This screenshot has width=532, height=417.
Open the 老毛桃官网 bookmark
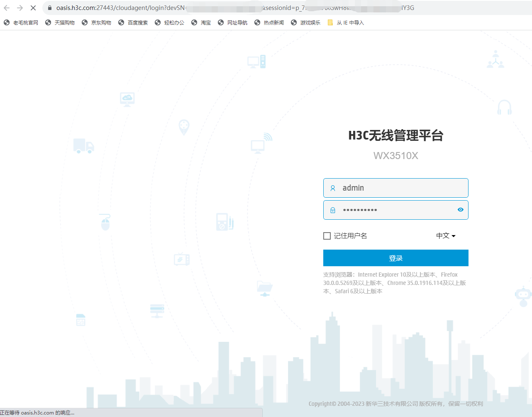click(x=21, y=23)
